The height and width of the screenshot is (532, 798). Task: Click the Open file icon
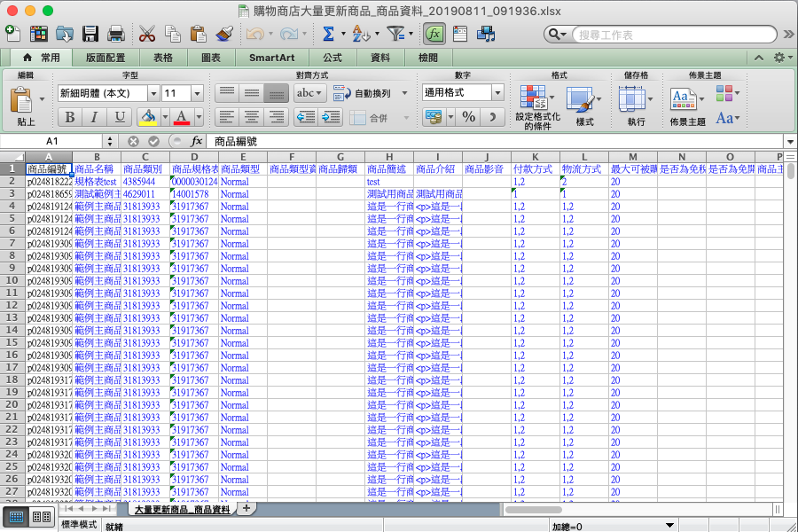(65, 34)
